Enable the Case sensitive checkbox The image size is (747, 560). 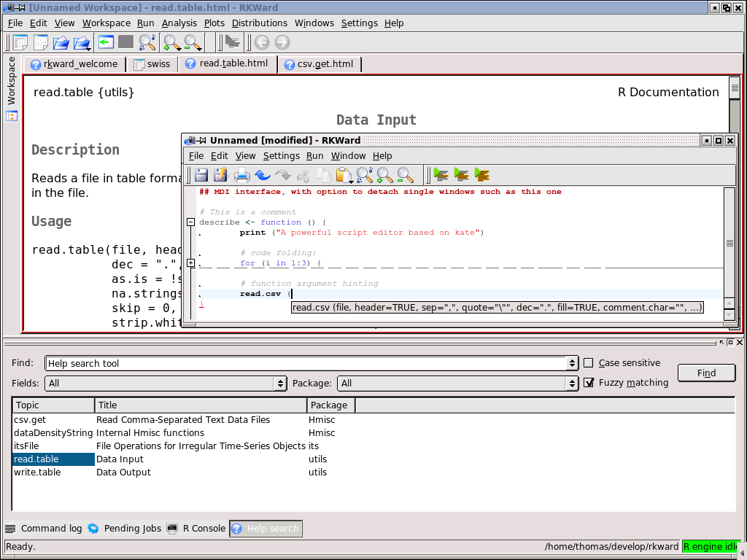click(x=589, y=363)
